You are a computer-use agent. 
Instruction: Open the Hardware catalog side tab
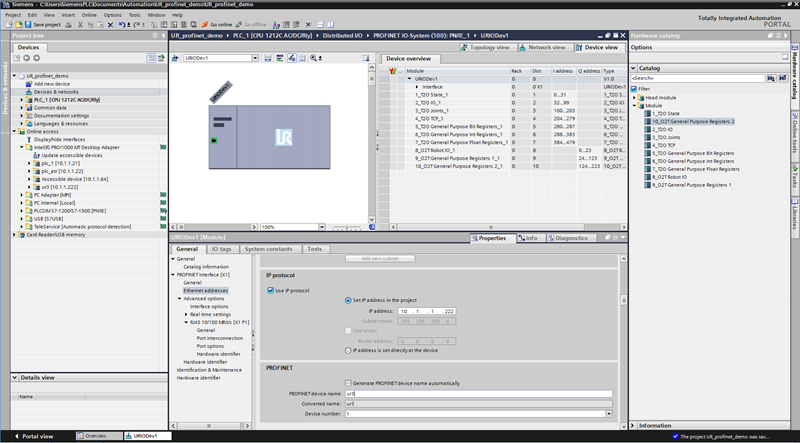pos(795,75)
